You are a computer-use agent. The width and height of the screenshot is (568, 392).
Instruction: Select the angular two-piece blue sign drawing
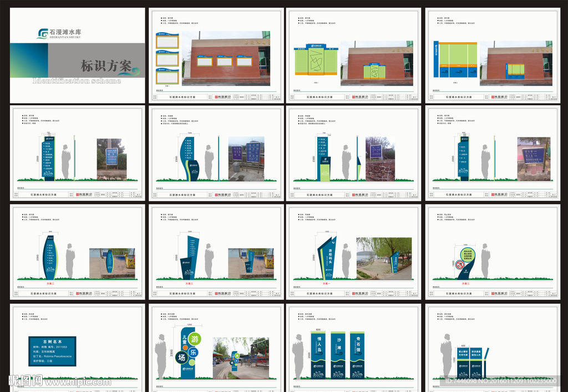click(x=190, y=257)
